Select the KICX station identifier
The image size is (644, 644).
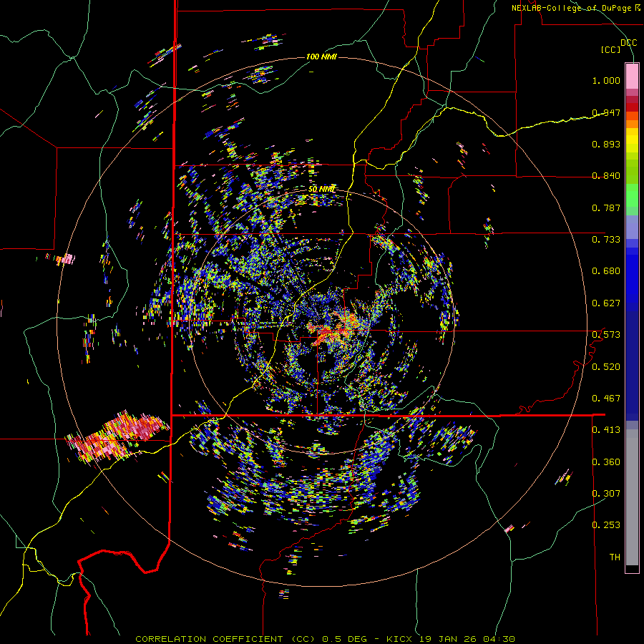point(399,639)
